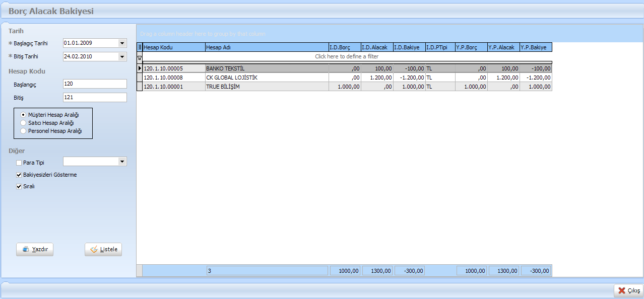Select Müşteri Hesap Aralığı radio option
This screenshot has height=299, width=644.
pos(23,115)
